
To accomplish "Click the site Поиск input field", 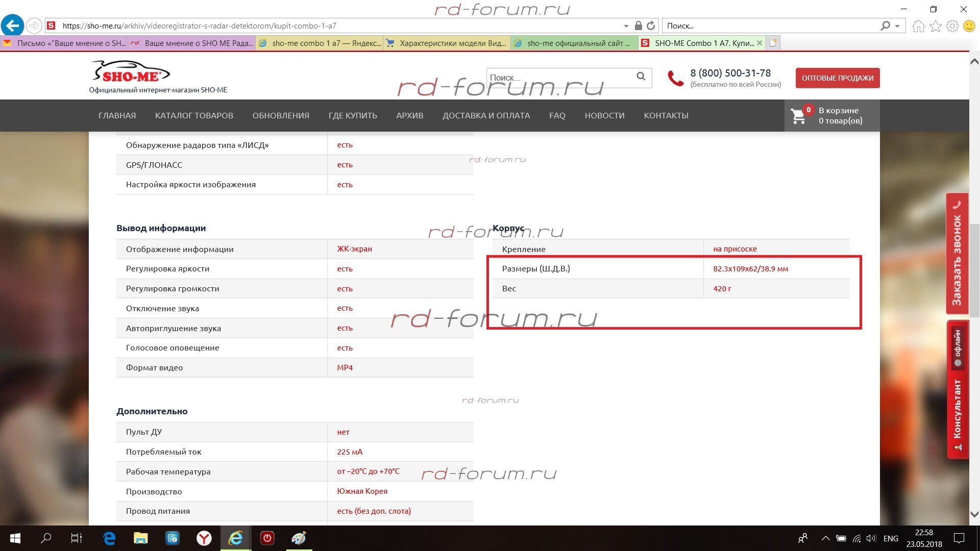I will pyautogui.click(x=559, y=78).
